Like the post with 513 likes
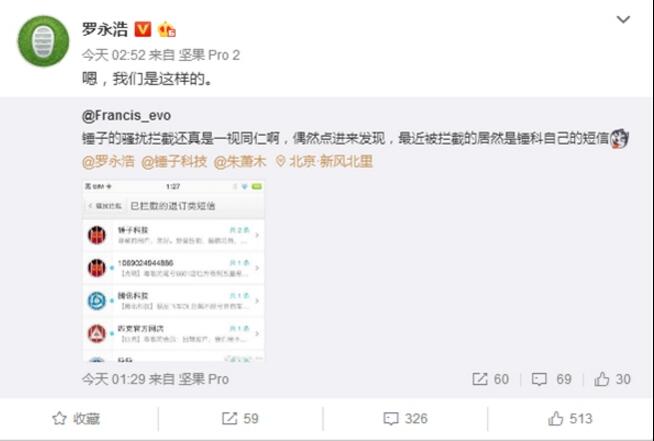 [x=570, y=418]
